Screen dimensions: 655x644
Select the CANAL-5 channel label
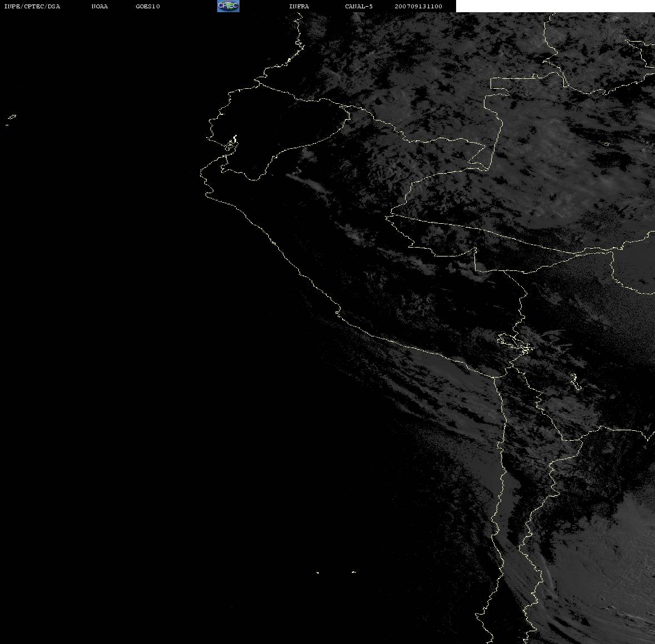pyautogui.click(x=359, y=6)
